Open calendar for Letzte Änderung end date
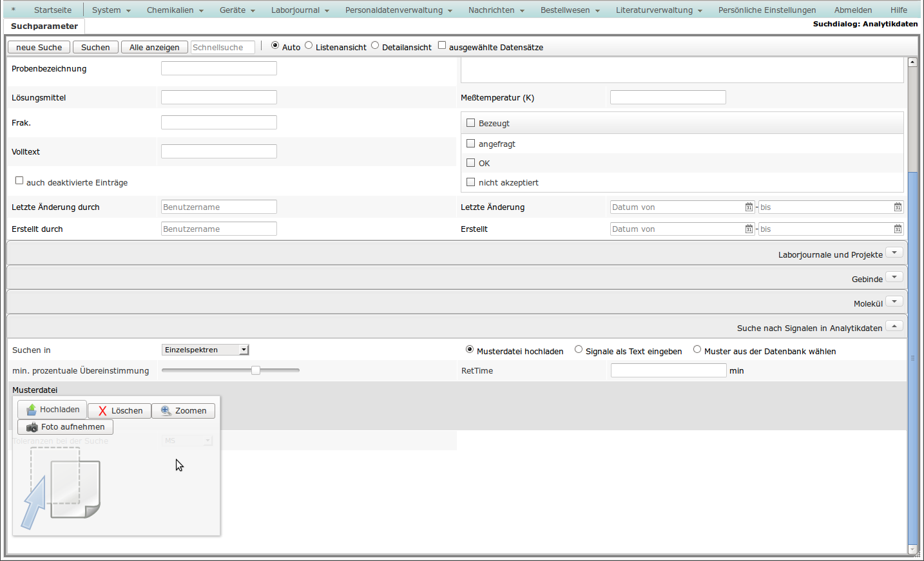Screen dimensions: 924x561 tap(898, 207)
